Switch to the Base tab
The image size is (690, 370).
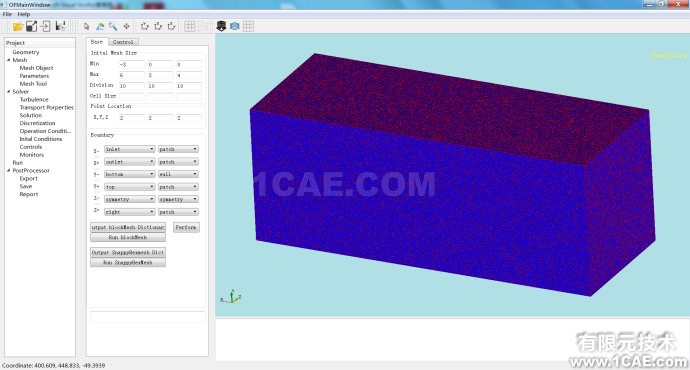[97, 42]
